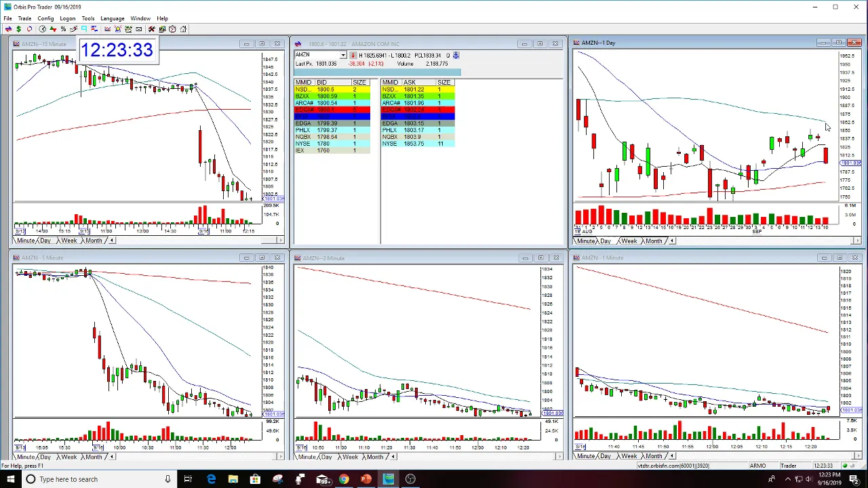Click the 12:23:33 clock display
The height and width of the screenshot is (488, 868).
[117, 50]
